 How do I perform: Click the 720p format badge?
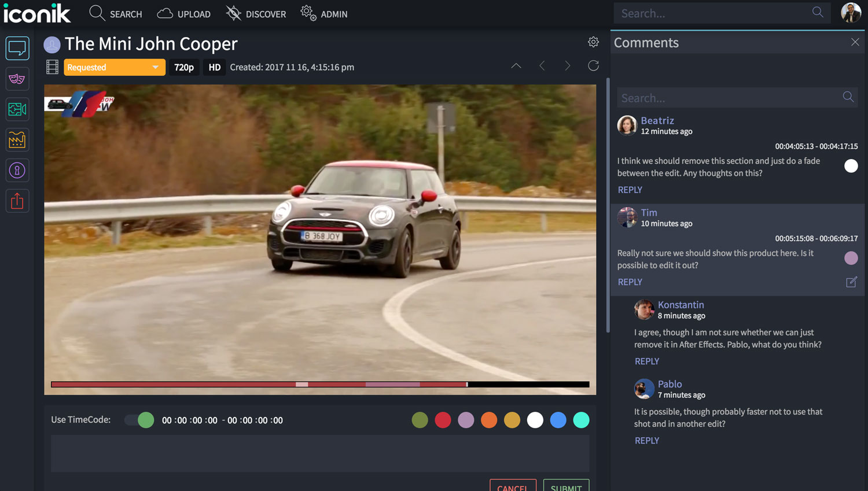184,67
